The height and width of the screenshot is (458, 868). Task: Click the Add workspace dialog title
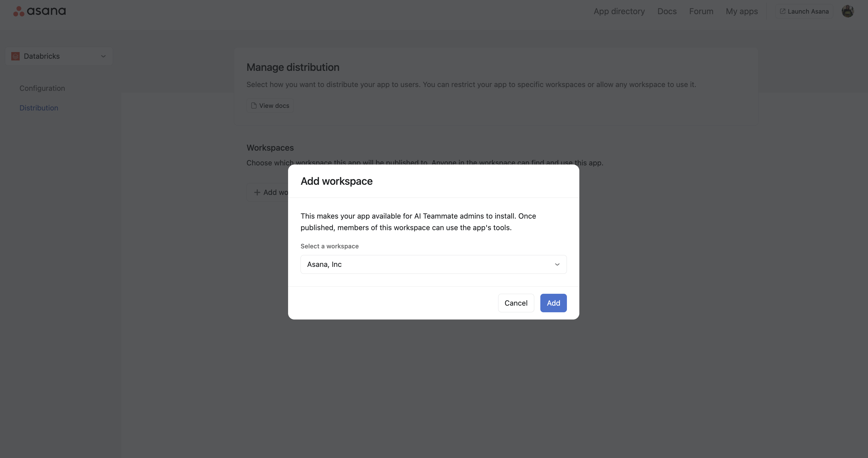[x=336, y=181]
